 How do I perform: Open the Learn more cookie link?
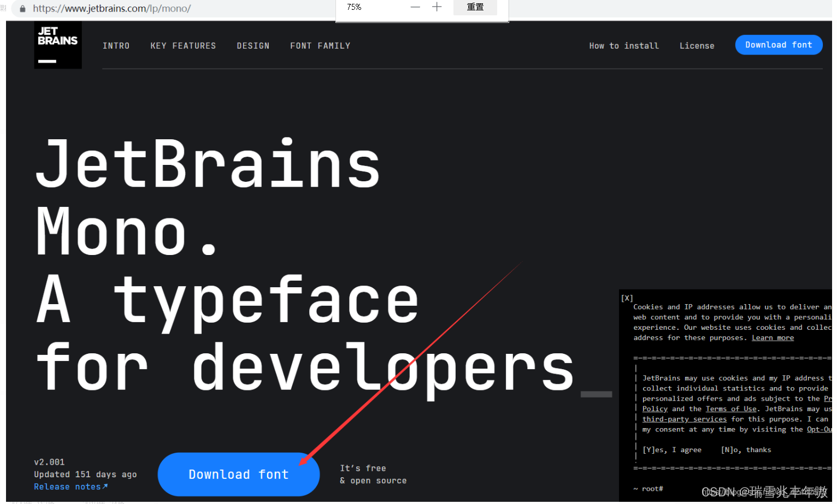[773, 338]
